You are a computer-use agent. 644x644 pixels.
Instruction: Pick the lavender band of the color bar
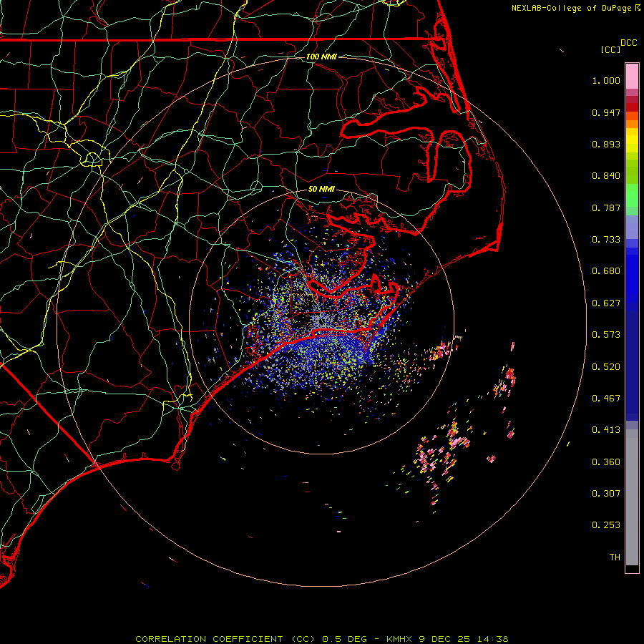tap(632, 228)
